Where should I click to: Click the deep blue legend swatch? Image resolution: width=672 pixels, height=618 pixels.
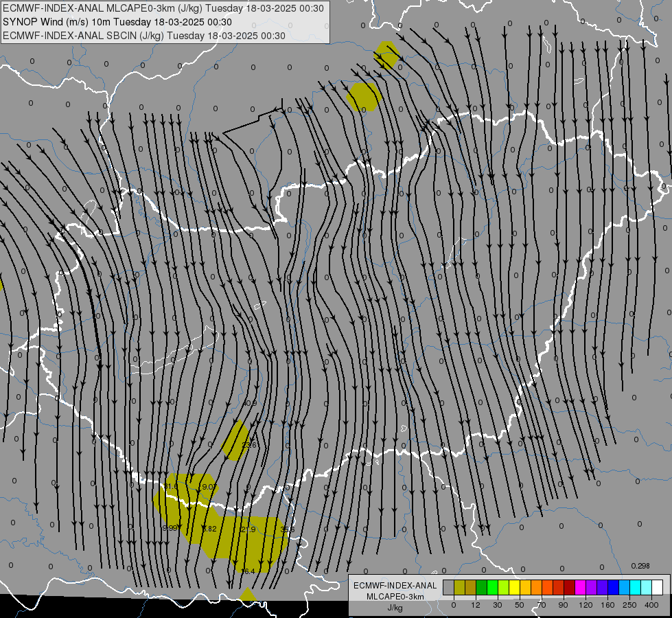click(613, 587)
